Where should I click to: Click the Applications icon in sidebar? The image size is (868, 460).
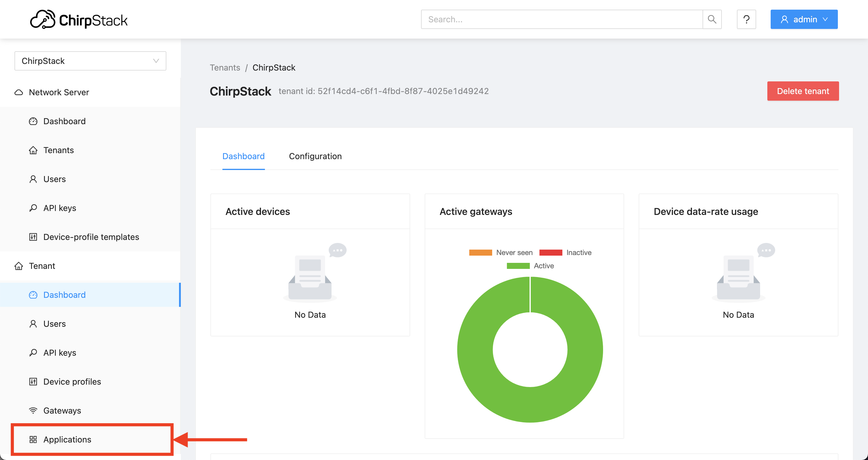pyautogui.click(x=33, y=439)
